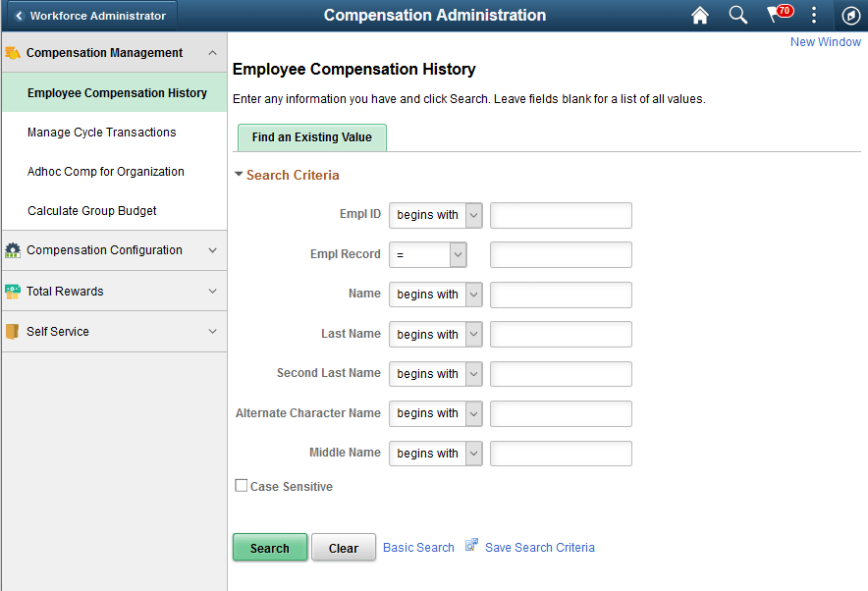Enable the Case Sensitive checkbox

[x=241, y=485]
